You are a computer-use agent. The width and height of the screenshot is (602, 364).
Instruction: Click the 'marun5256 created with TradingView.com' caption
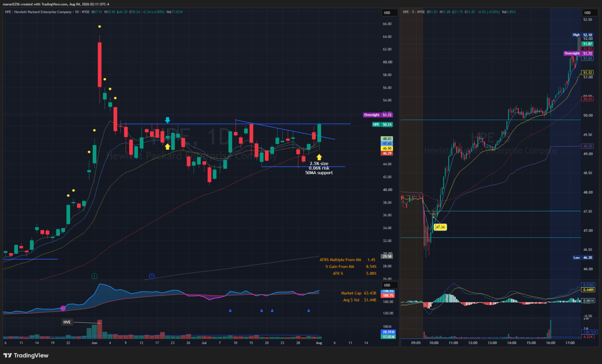click(x=35, y=4)
